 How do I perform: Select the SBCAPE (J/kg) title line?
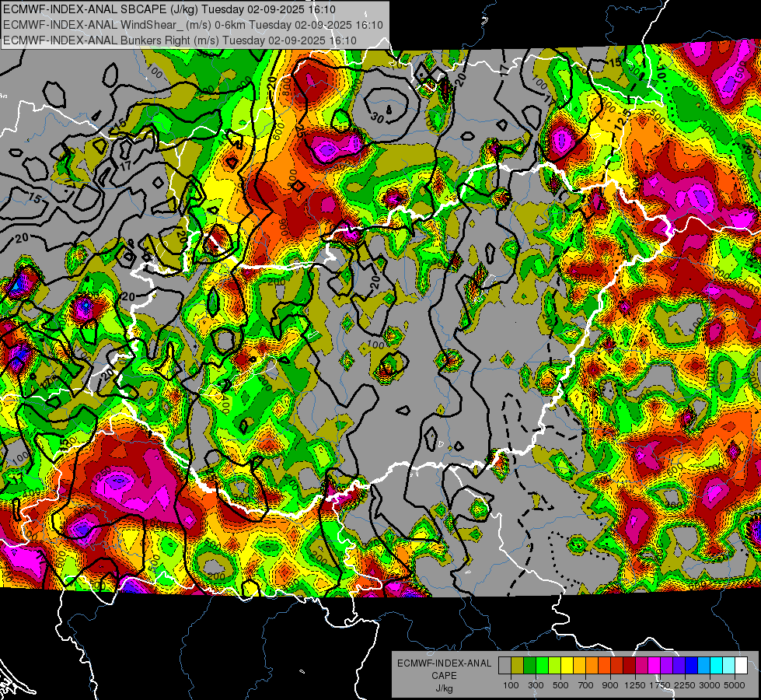169,9
